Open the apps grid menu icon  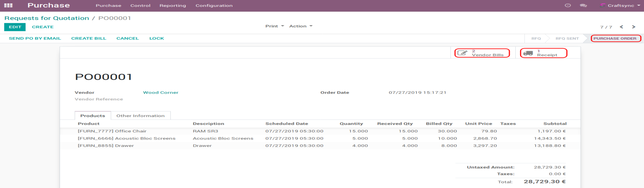pyautogui.click(x=8, y=6)
